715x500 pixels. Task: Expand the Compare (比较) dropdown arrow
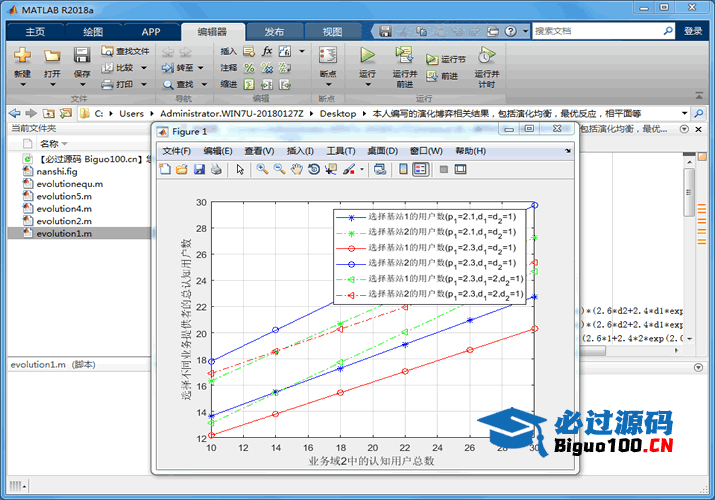(144, 68)
